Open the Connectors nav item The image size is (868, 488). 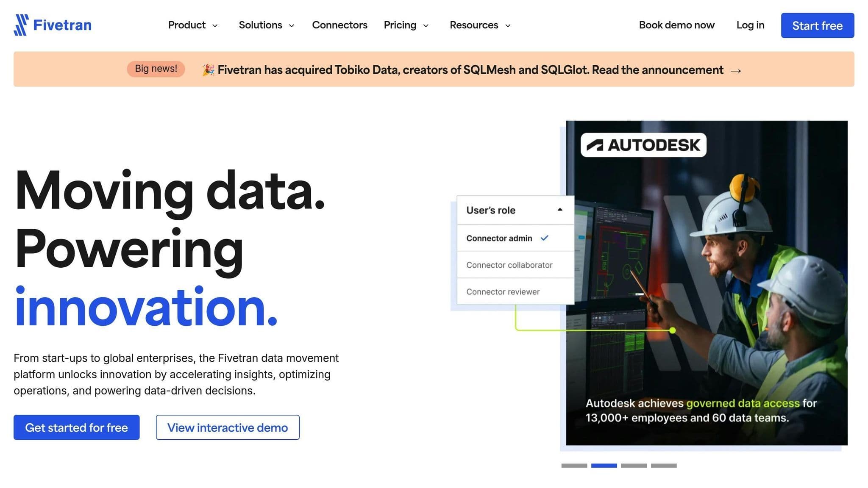coord(339,25)
